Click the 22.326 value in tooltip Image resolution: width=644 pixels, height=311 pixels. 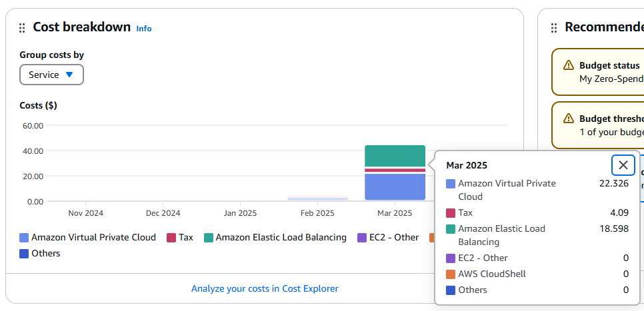click(x=614, y=183)
